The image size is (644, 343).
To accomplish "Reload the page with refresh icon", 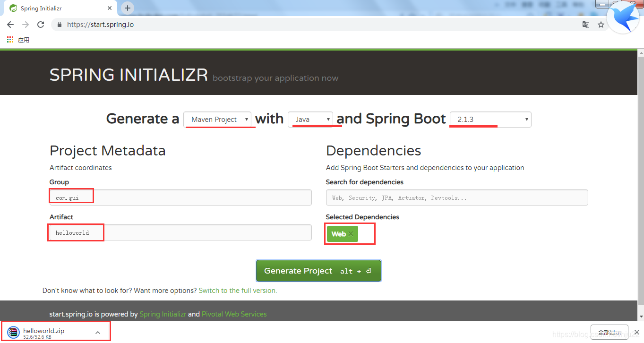I will pos(41,25).
